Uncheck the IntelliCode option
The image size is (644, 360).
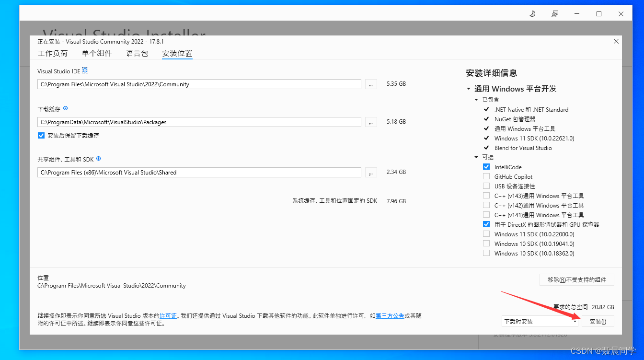(x=486, y=167)
